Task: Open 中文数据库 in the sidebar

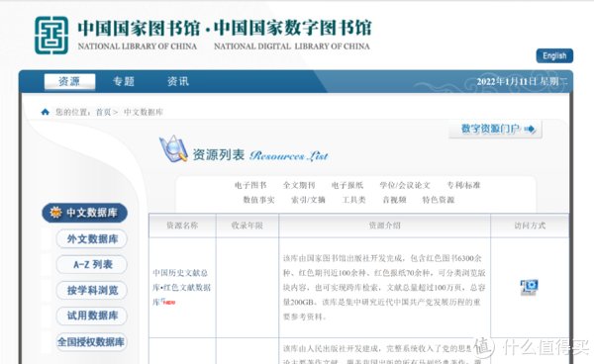Action: coord(84,213)
